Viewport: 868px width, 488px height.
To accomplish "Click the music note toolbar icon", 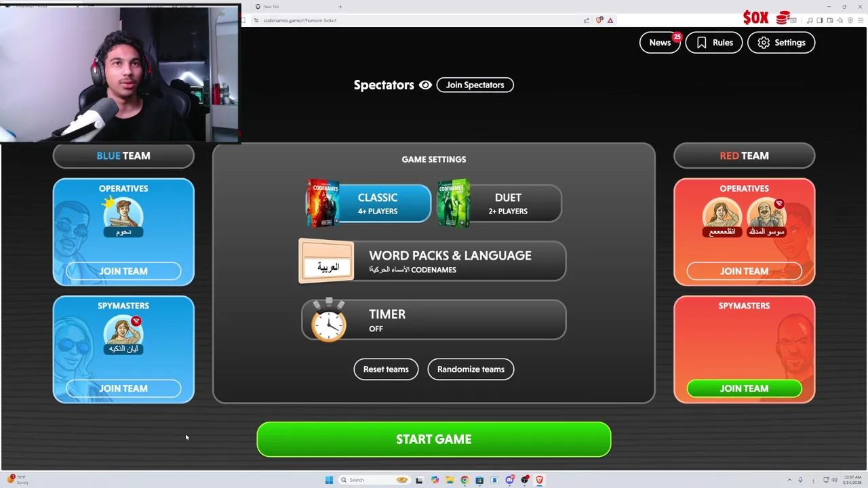I will click(x=810, y=20).
